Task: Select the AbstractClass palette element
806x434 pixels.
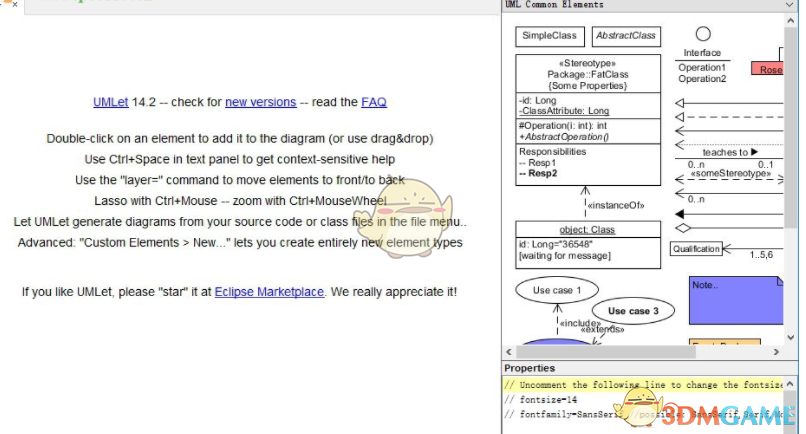Action: pos(626,36)
